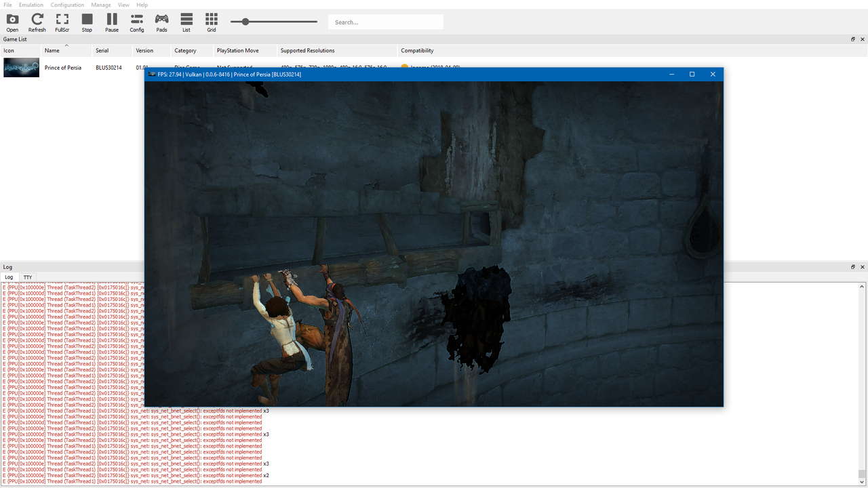Switch to Grid view mode
The image size is (868, 488).
pos(212,22)
